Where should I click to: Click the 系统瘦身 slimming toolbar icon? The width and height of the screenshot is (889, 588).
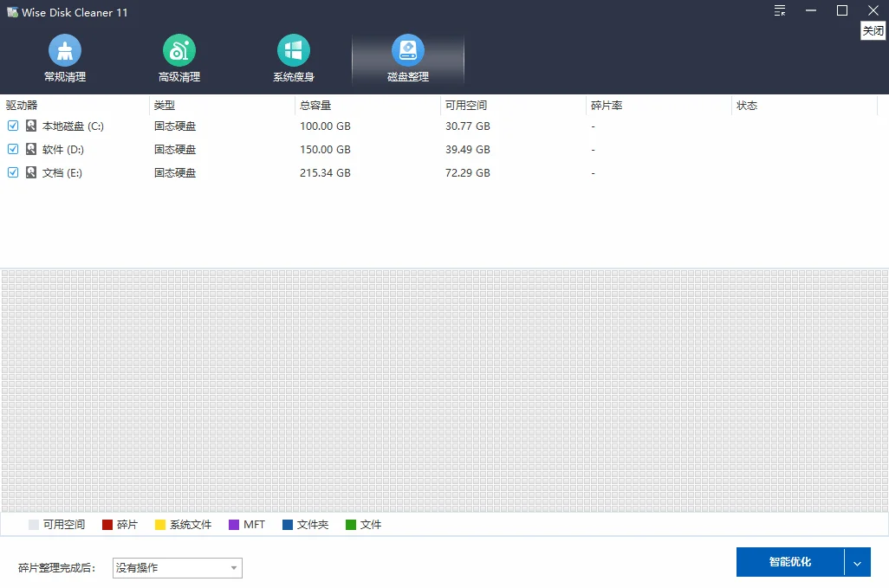coord(293,50)
